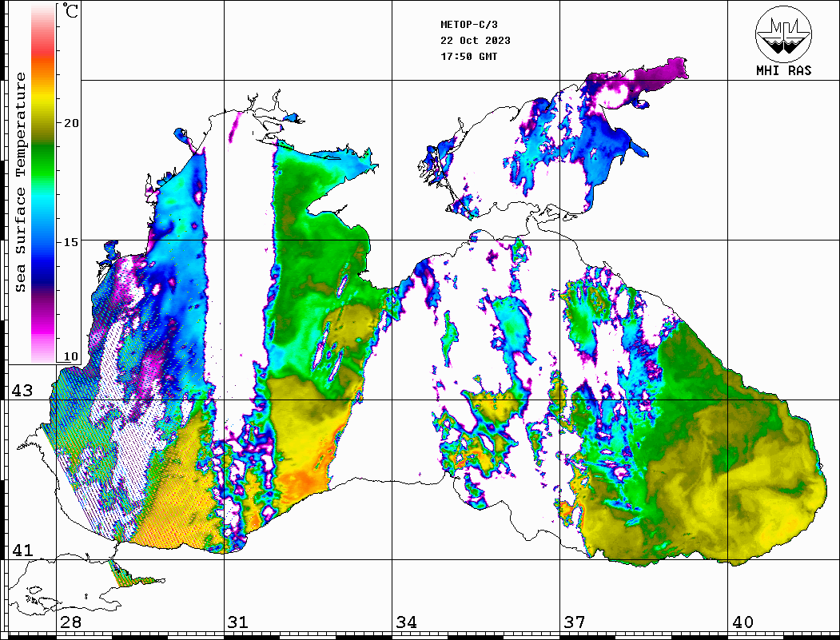This screenshot has width=840, height=640.
Task: Click the longitude 31 label
Action: (238, 622)
